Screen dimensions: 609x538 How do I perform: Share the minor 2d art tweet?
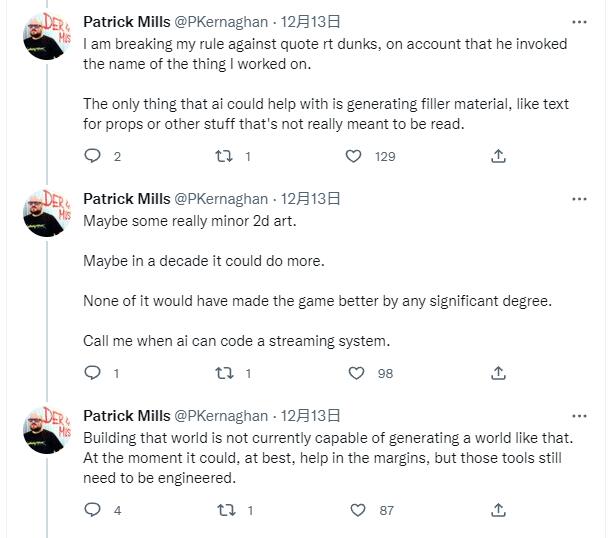498,373
